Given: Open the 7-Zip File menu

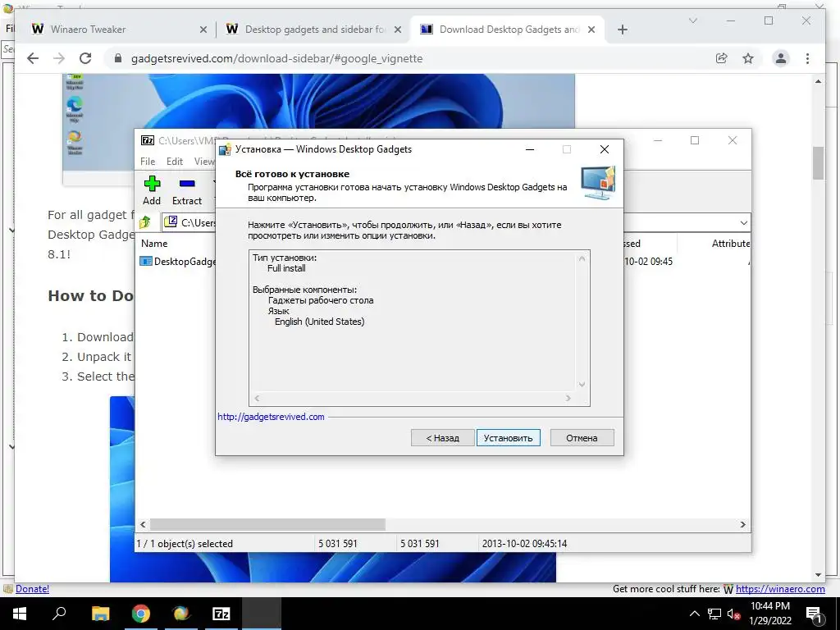Looking at the screenshot, I should (x=148, y=162).
